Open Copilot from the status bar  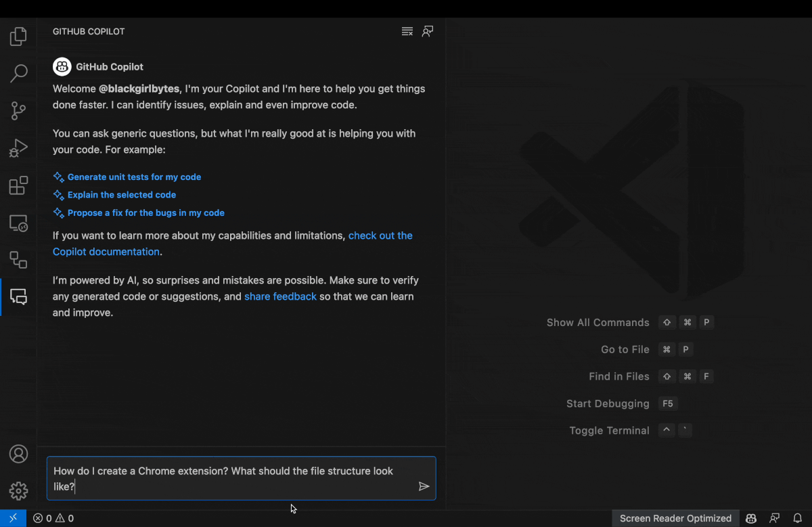[751, 518]
